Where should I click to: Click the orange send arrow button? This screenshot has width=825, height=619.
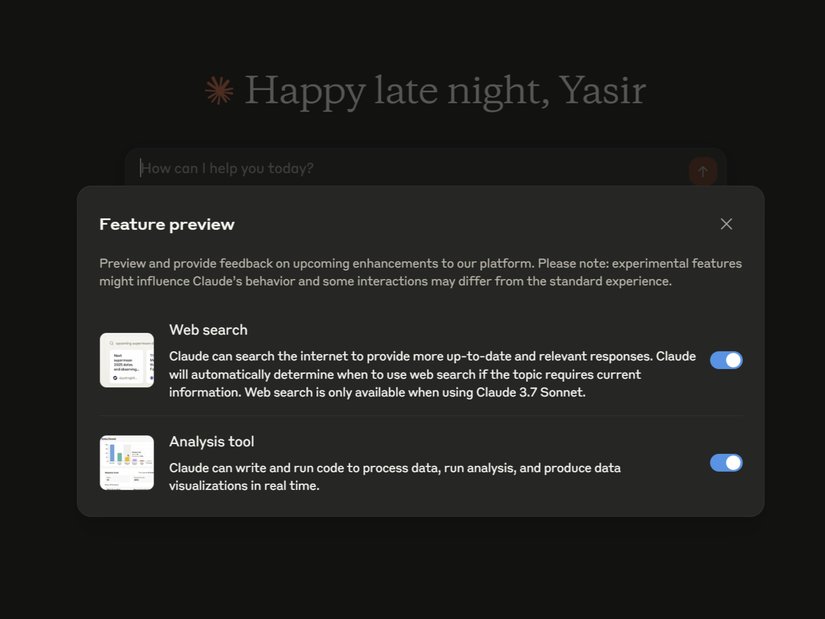click(x=703, y=171)
